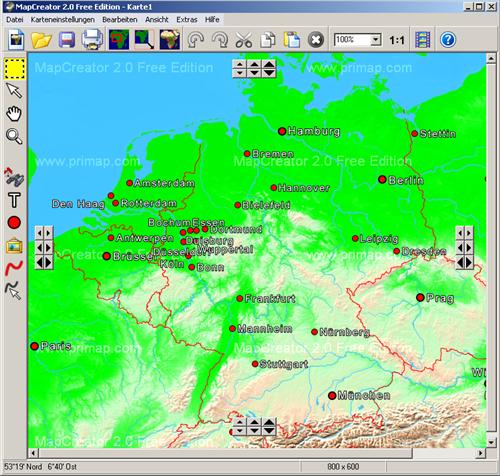Screen dimensions: 500x476
Task: Click the 1:1 original size button
Action: 397,40
